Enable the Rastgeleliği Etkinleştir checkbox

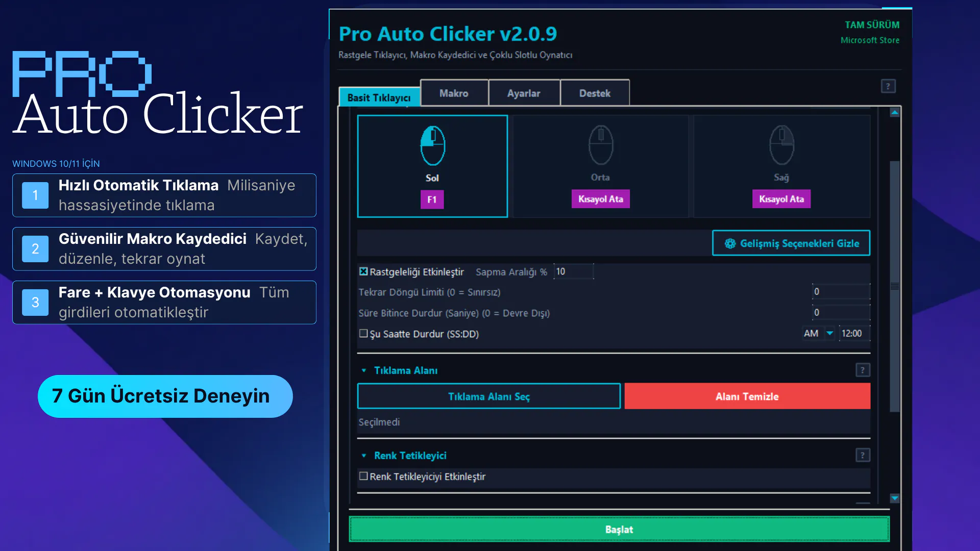click(363, 271)
